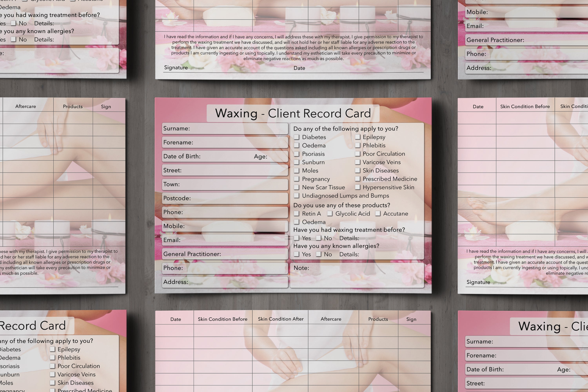Check the Sunburn box on the center card
This screenshot has height=392, width=588.
click(297, 162)
